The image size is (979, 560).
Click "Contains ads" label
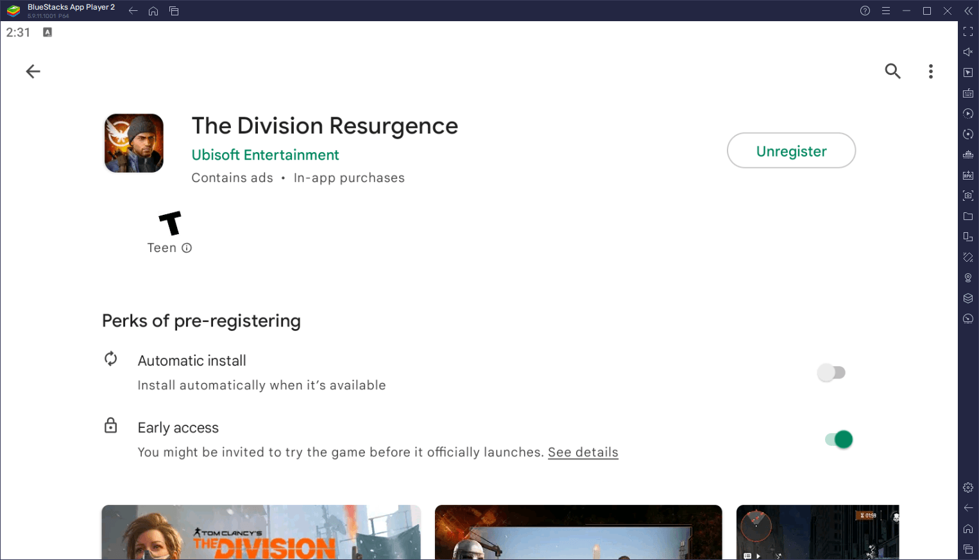tap(232, 178)
